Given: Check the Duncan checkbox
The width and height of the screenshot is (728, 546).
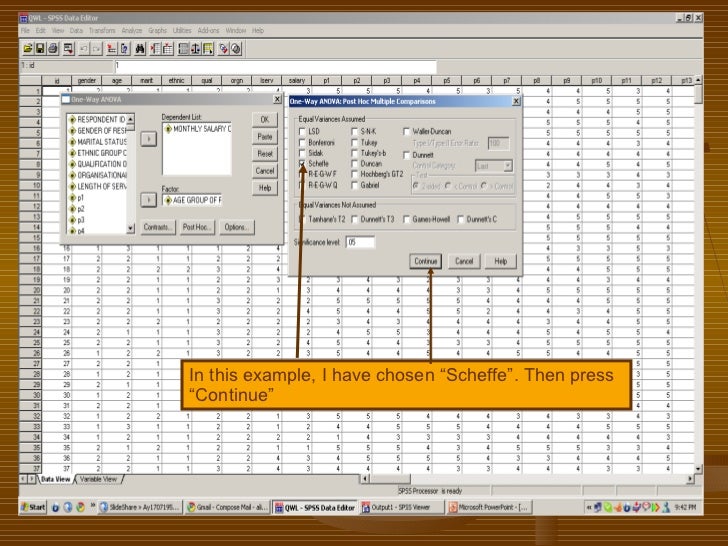Looking at the screenshot, I should (355, 163).
